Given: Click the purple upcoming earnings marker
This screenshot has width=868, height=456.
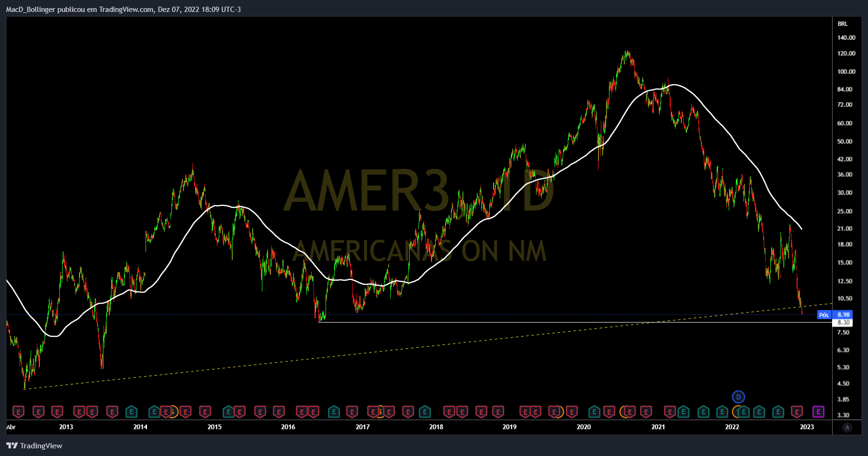Looking at the screenshot, I should click(x=818, y=412).
